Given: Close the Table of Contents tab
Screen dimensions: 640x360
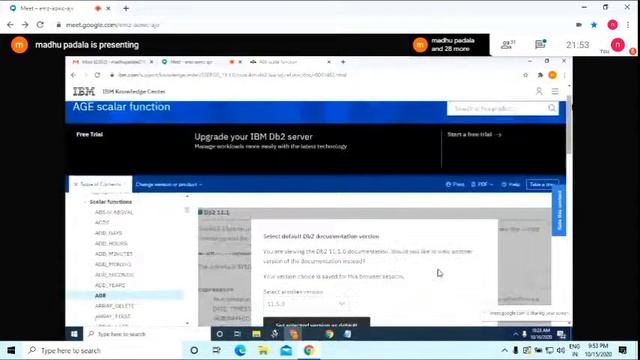Looking at the screenshot, I should pos(76,184).
